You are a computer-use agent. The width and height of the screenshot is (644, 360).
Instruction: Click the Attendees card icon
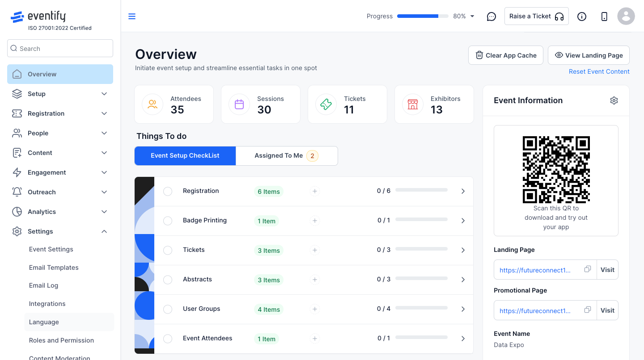pos(153,105)
